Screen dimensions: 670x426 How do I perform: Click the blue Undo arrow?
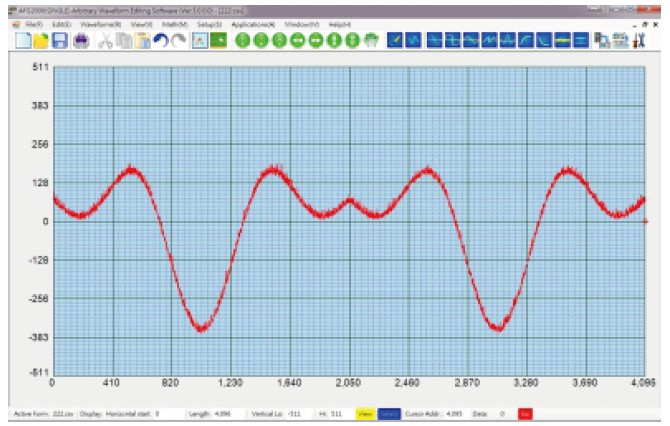(161, 41)
